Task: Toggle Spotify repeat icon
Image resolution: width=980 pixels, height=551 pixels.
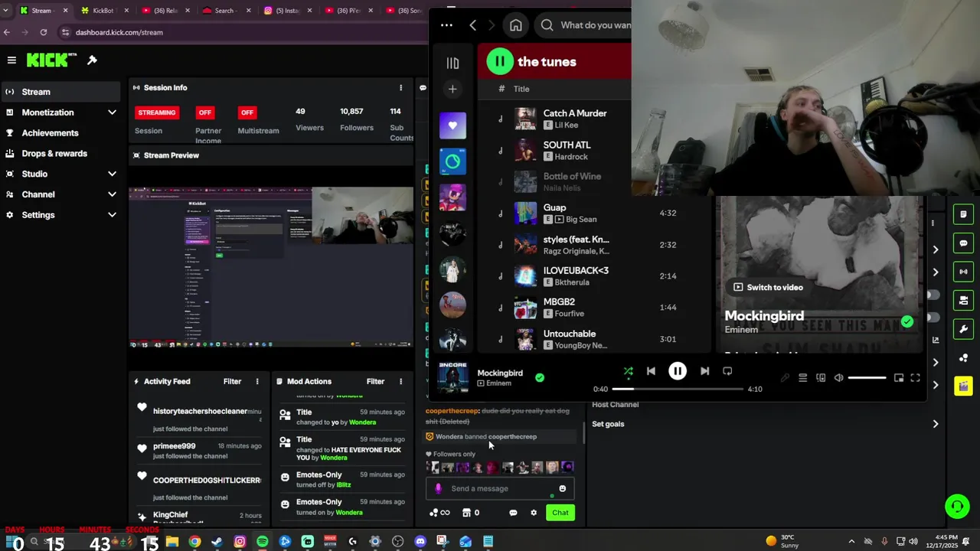Action: click(727, 371)
